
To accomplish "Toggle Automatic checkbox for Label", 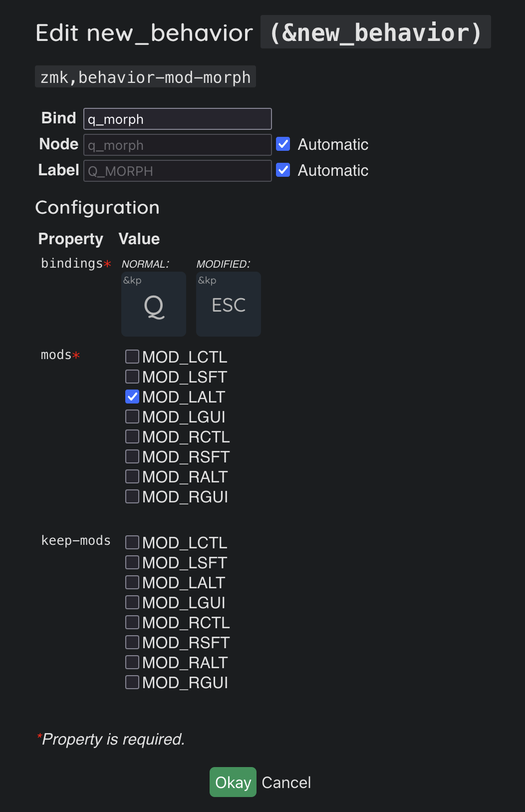I will 283,170.
